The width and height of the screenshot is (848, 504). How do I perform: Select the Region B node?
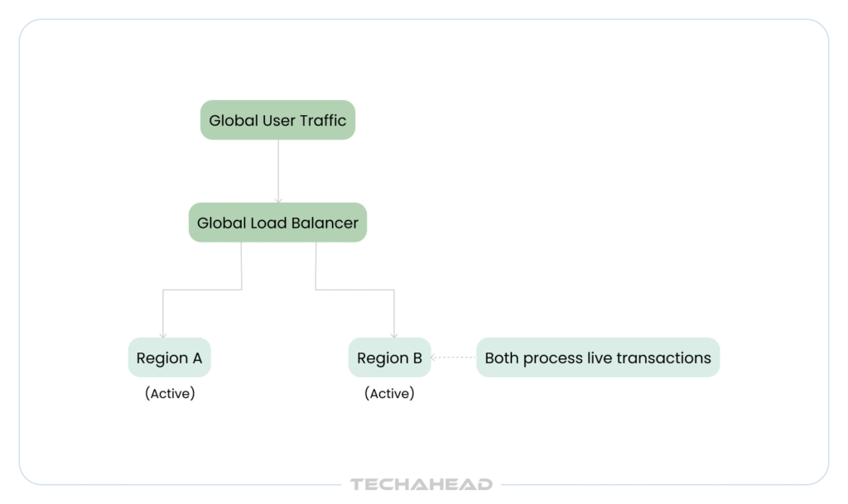pyautogui.click(x=389, y=358)
